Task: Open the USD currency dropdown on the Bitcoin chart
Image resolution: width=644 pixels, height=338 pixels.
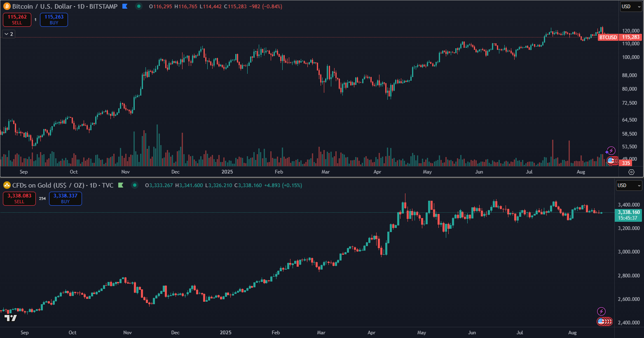Action: point(631,7)
